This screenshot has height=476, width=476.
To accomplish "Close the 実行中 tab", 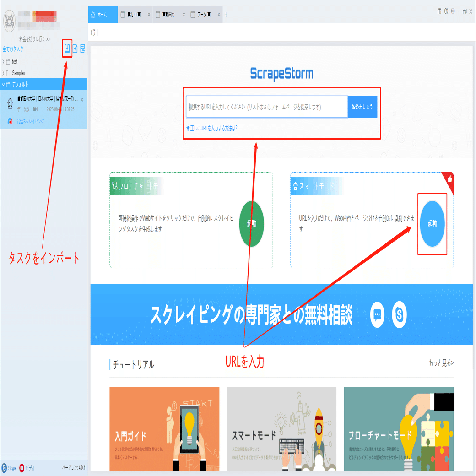I will (x=149, y=15).
